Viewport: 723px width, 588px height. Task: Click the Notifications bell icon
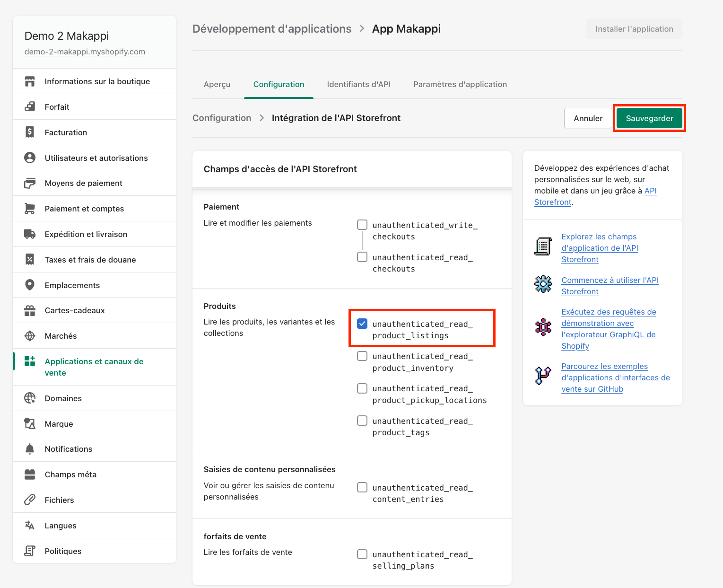30,449
